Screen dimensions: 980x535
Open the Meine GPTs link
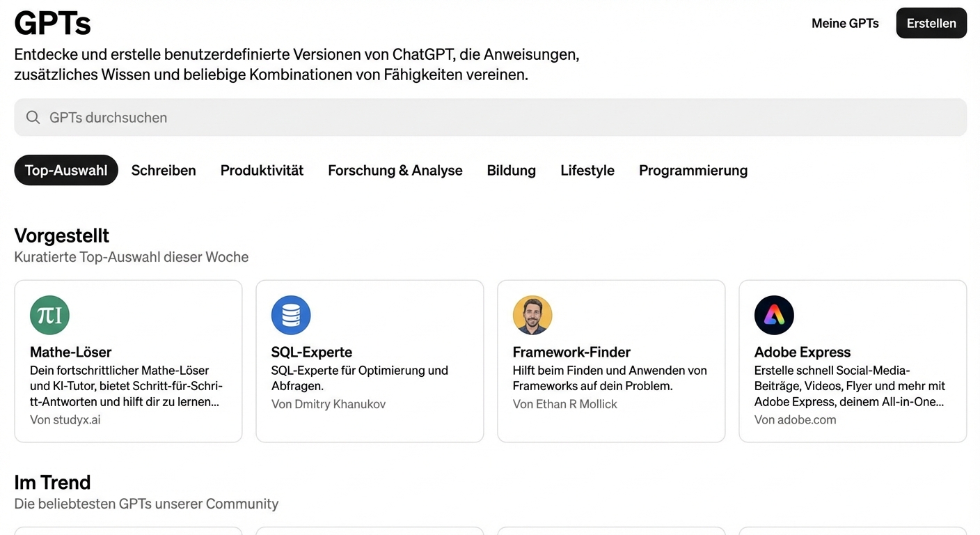coord(845,23)
